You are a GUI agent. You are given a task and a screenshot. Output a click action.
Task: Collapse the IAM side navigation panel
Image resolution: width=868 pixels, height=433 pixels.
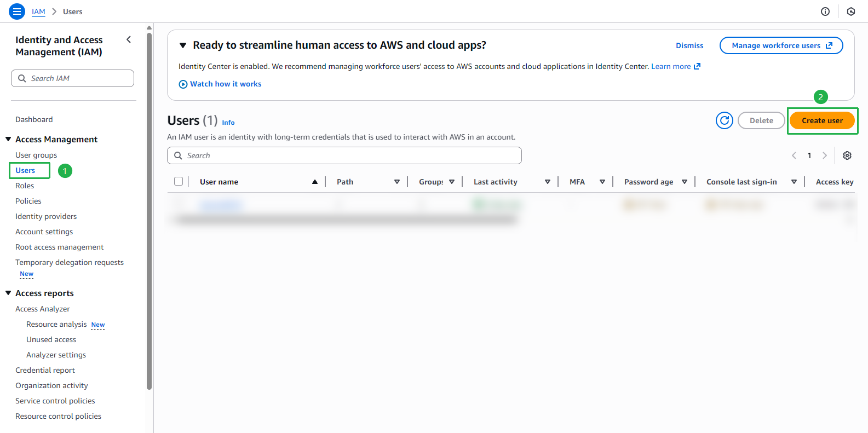point(129,39)
